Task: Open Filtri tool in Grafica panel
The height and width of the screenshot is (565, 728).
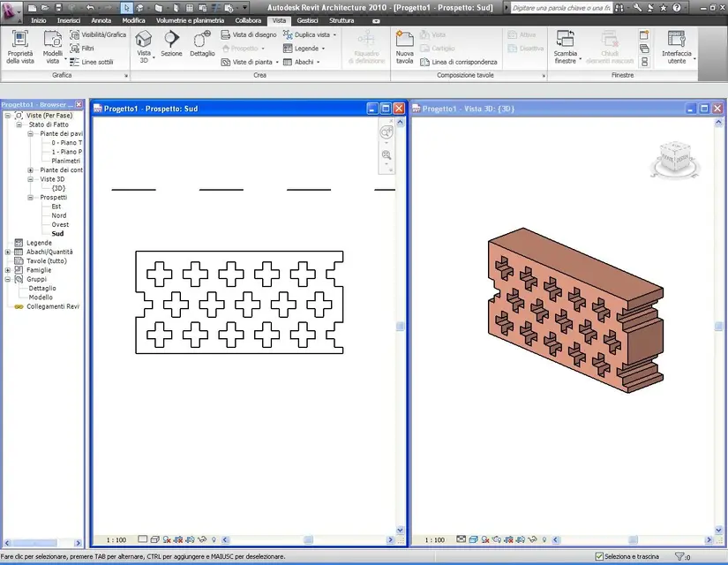Action: click(82, 49)
